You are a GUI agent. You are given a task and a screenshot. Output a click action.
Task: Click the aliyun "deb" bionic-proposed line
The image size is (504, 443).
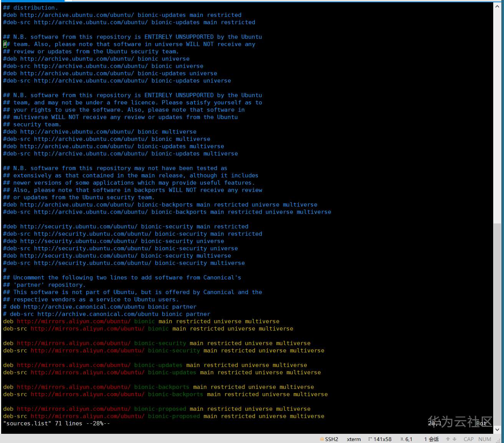tap(157, 409)
